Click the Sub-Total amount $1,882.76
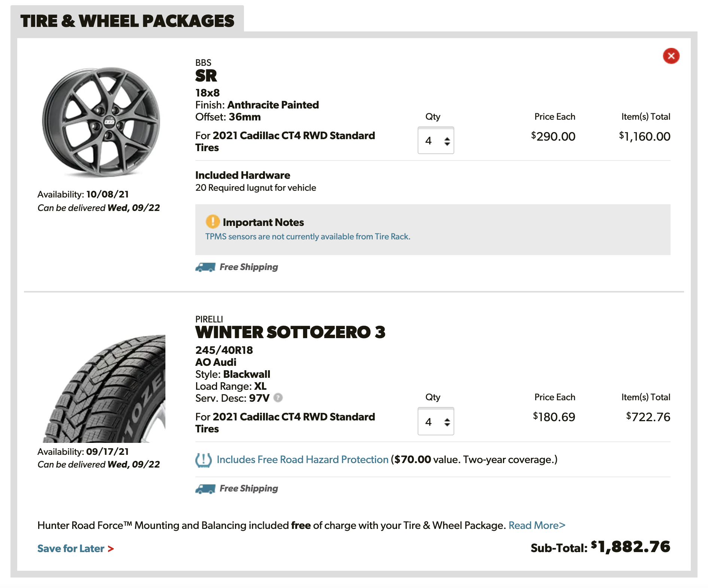708x588 pixels. pyautogui.click(x=630, y=547)
